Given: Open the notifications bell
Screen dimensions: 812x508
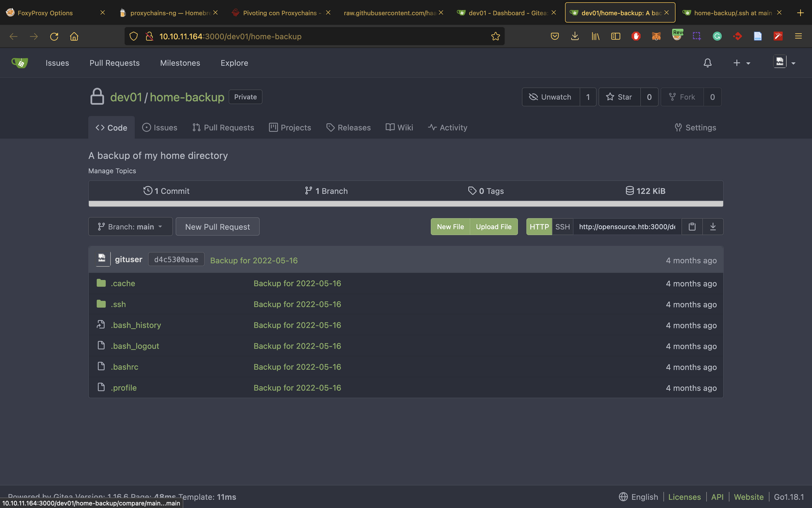Looking at the screenshot, I should coord(708,63).
